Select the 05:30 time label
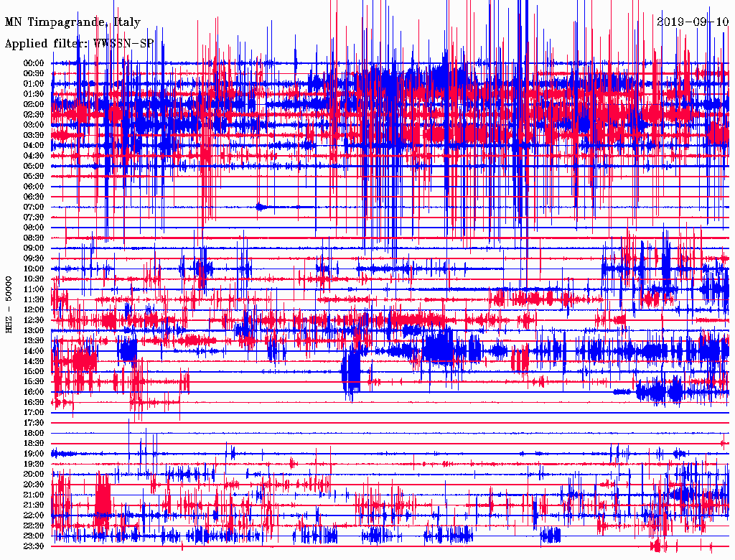 point(34,176)
